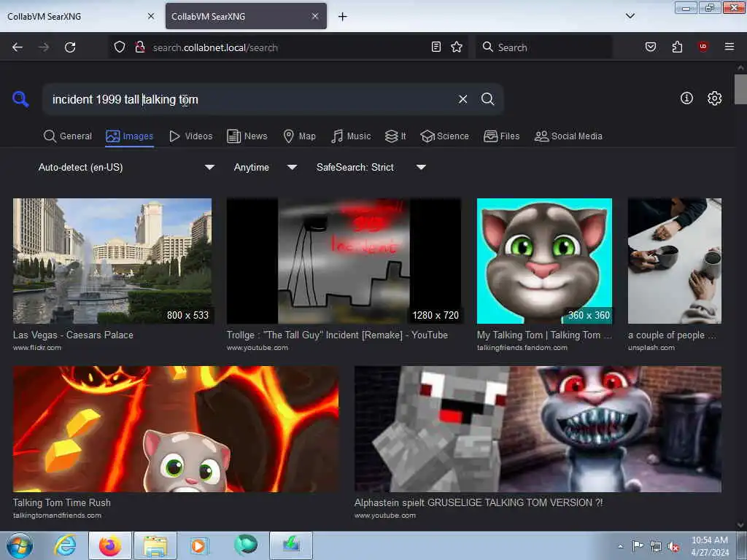Image resolution: width=747 pixels, height=560 pixels.
Task: Switch to the Social Media search tab
Action: [x=568, y=136]
